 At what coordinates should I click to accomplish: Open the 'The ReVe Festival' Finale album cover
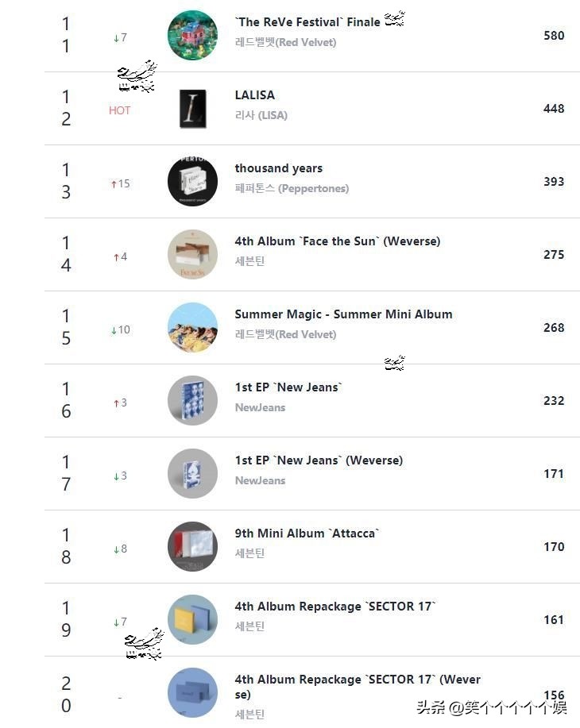[x=192, y=35]
